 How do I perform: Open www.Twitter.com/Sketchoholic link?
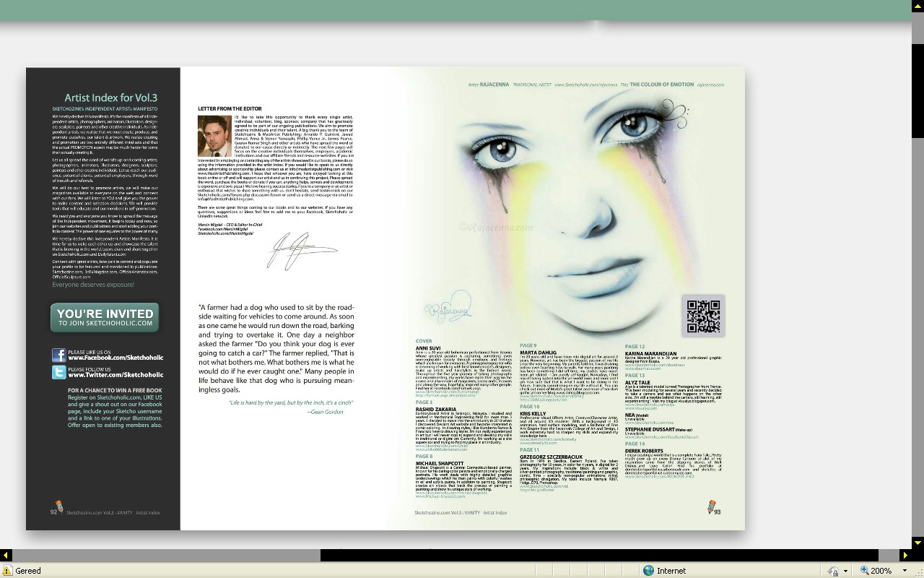(x=115, y=375)
